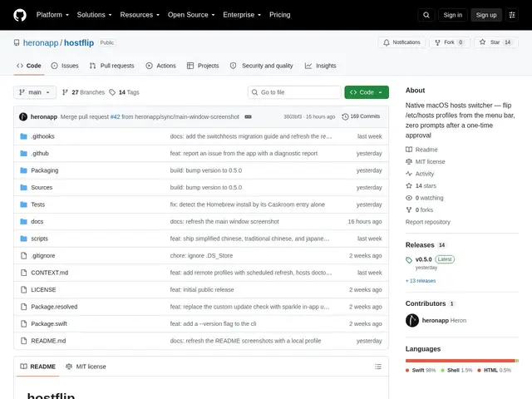Switch to the Actions tab
The width and height of the screenshot is (532, 399).
160,66
